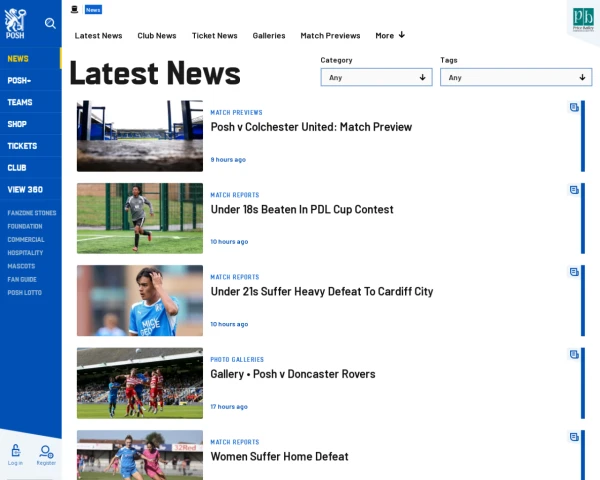Go to Posh Lotto link
This screenshot has width=600, height=480.
(24, 292)
